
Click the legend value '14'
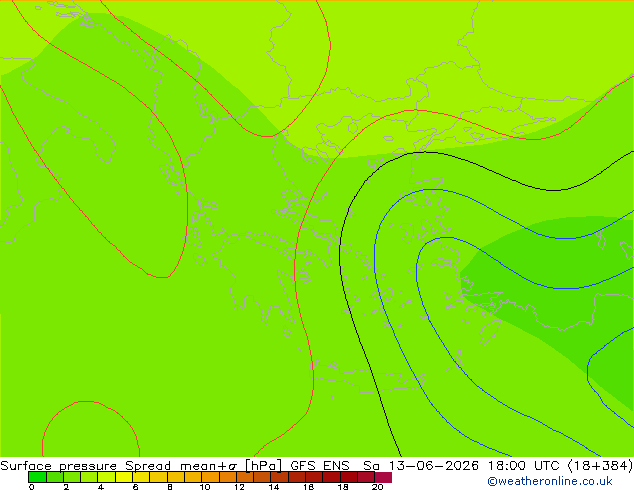tap(274, 487)
